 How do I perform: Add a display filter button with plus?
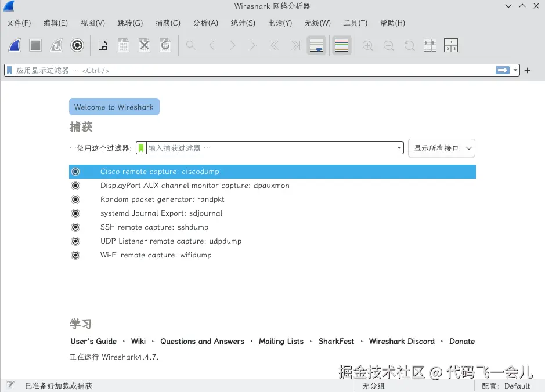pos(527,71)
